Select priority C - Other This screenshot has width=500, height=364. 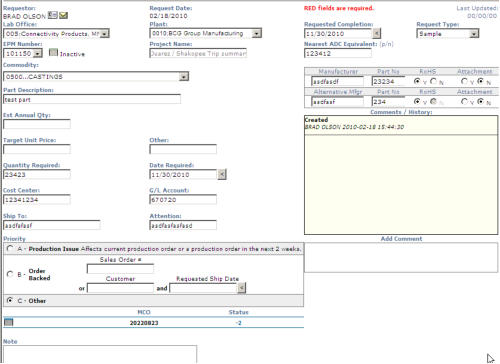point(10,300)
